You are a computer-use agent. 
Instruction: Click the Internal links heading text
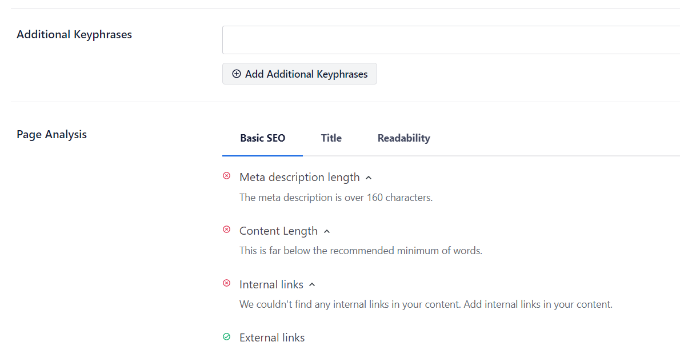[271, 284]
